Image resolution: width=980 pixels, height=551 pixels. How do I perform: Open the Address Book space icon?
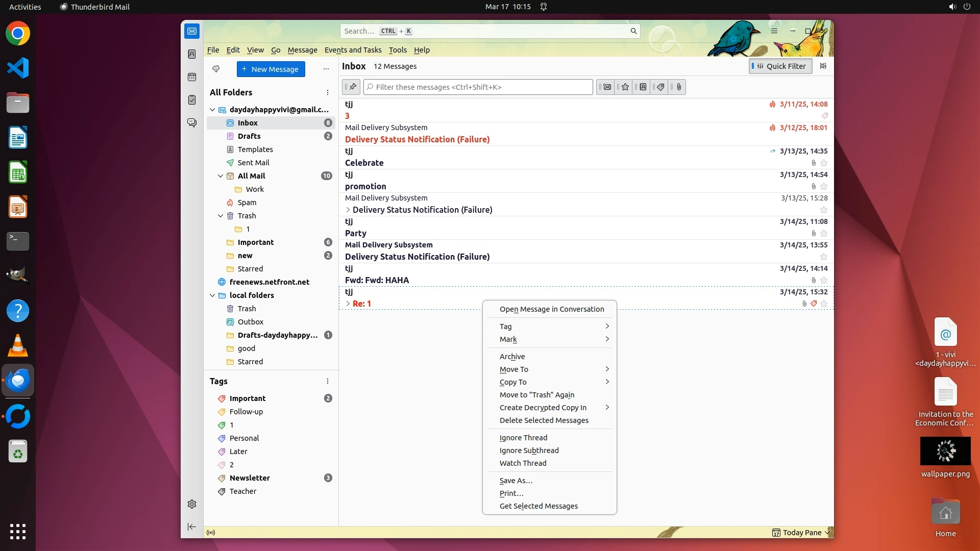pos(192,54)
